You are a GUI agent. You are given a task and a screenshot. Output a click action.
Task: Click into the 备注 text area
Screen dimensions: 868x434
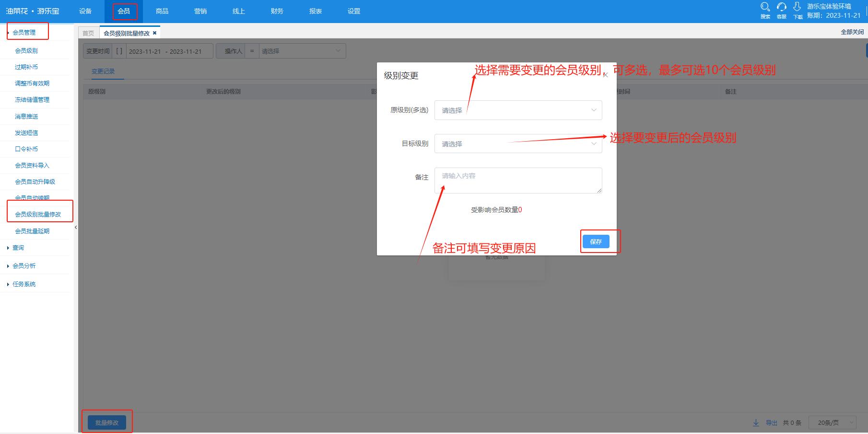(x=518, y=180)
